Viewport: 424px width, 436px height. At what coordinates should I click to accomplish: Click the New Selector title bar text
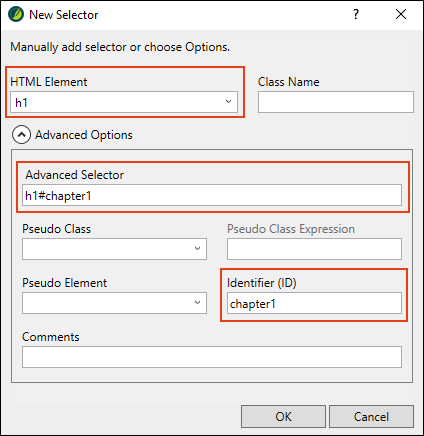click(64, 15)
